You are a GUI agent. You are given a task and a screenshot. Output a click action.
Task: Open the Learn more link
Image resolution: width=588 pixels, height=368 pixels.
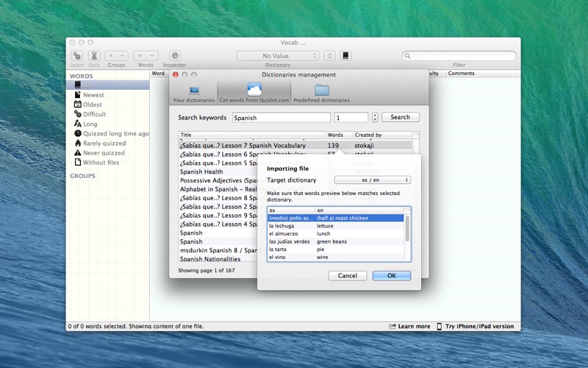(x=409, y=326)
